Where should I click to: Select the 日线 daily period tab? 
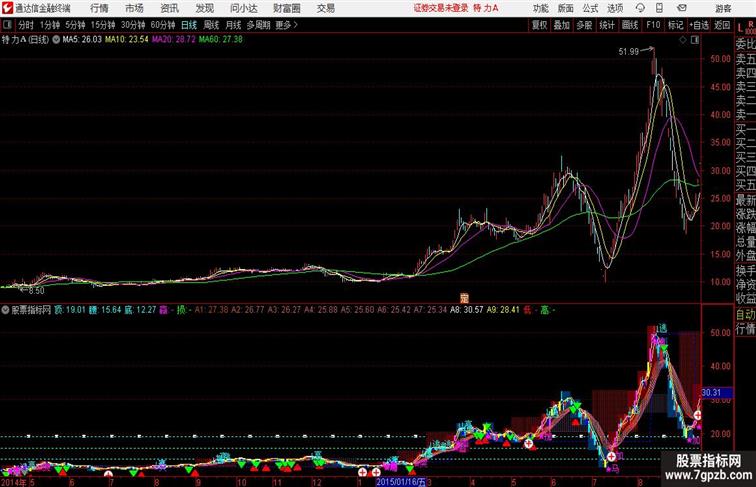189,25
